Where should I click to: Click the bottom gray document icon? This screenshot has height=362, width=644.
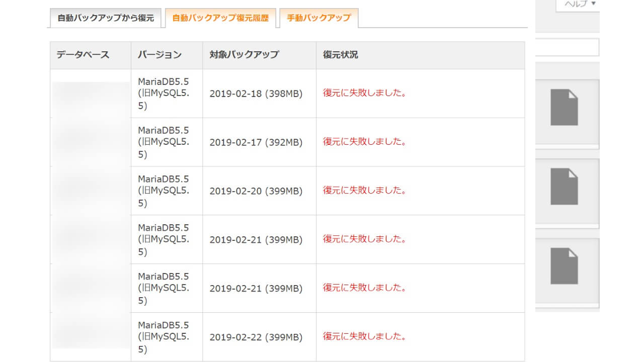564,266
